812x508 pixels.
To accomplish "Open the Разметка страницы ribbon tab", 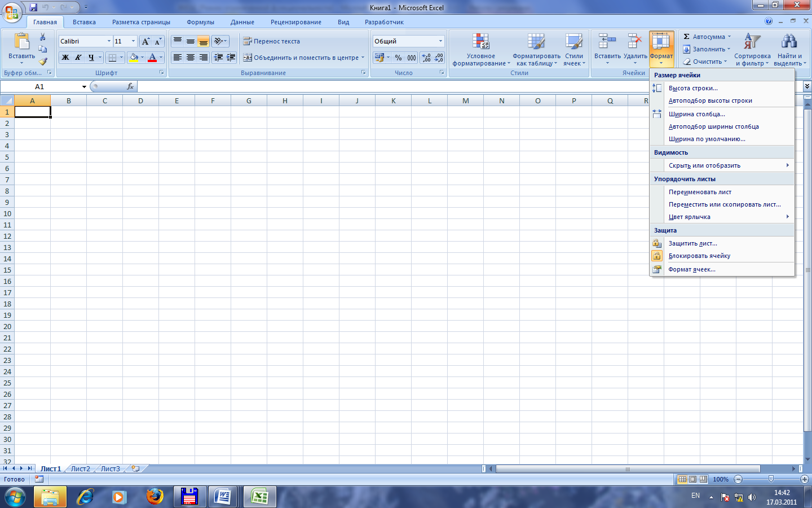I will (141, 22).
